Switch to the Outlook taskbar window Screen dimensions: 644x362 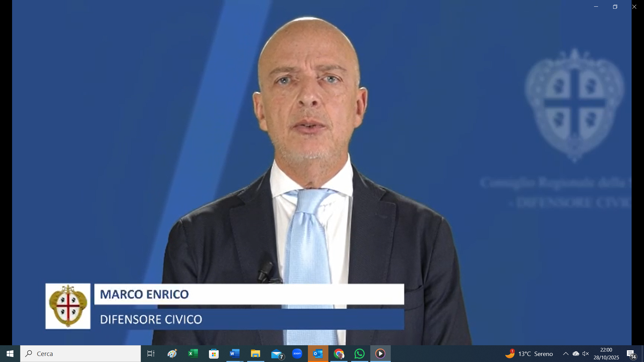(x=318, y=354)
